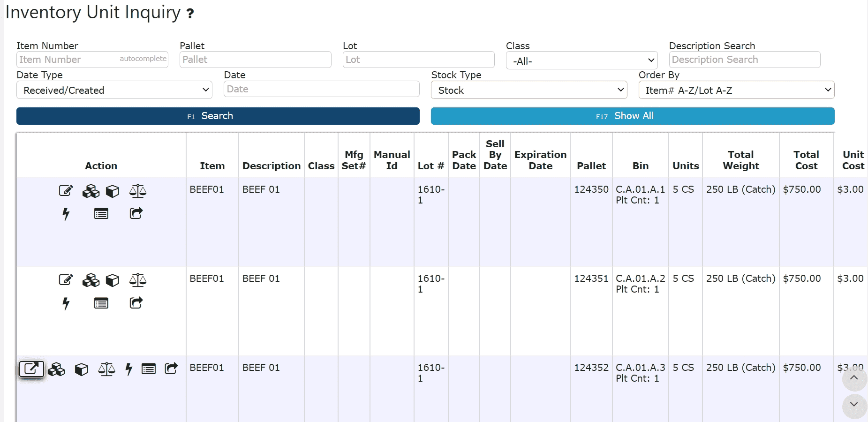868x422 pixels.
Task: Open help question mark beside page title
Action: pos(190,14)
